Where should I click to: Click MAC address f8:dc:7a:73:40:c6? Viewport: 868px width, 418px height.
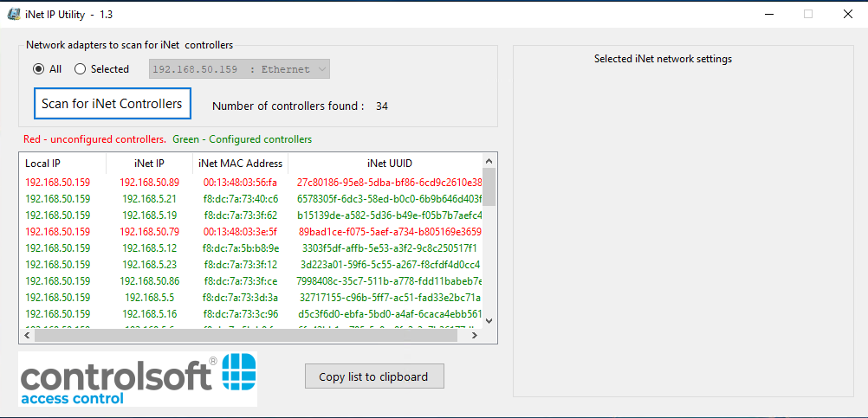tap(241, 198)
